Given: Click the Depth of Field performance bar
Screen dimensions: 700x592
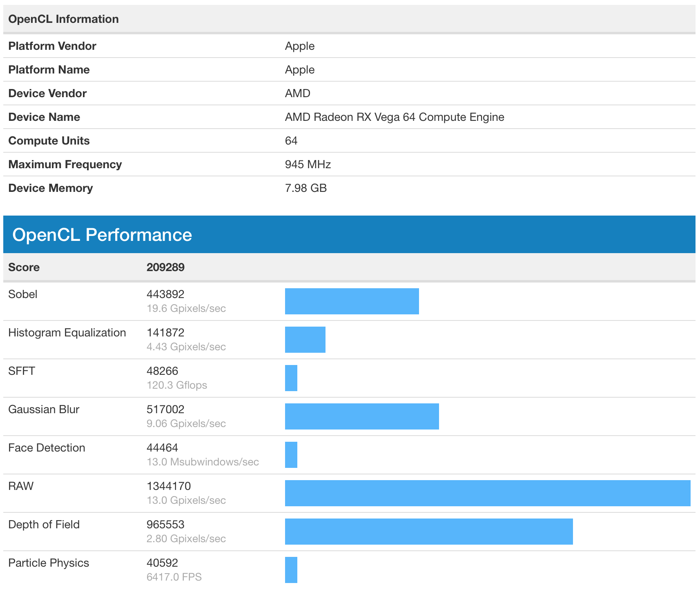Looking at the screenshot, I should [x=429, y=532].
